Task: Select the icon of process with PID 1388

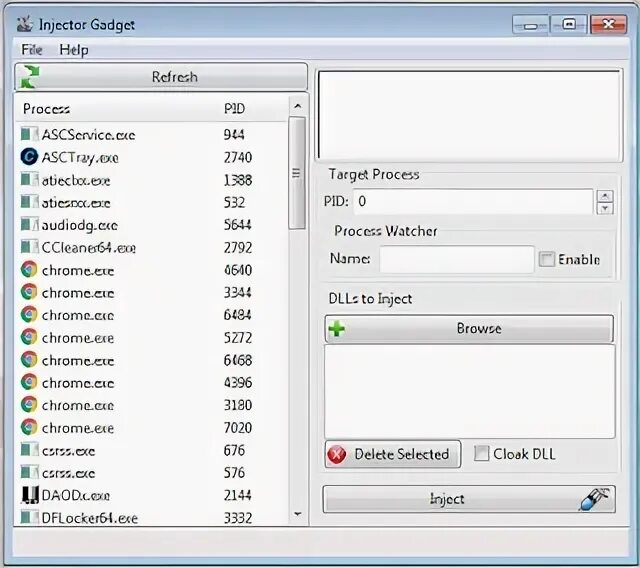Action: (x=29, y=179)
